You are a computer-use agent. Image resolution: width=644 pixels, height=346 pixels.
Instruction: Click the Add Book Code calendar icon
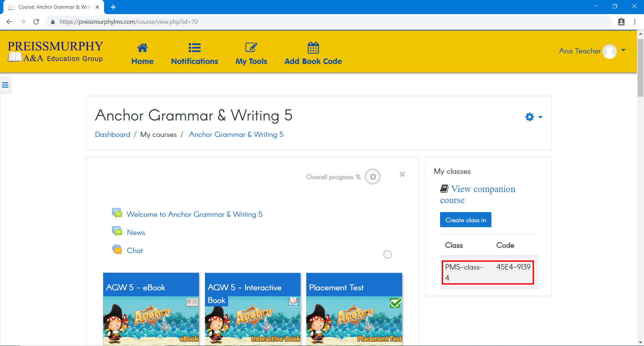pos(313,48)
